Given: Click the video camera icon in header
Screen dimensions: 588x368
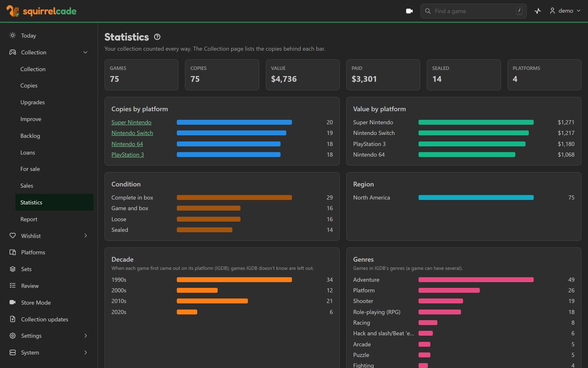Looking at the screenshot, I should pyautogui.click(x=409, y=11).
